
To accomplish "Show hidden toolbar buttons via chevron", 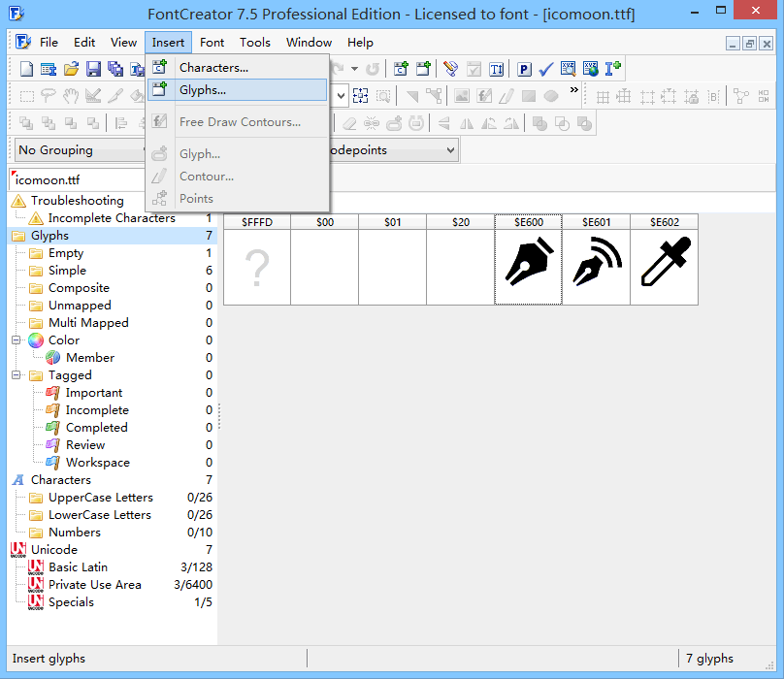I will pos(574,90).
